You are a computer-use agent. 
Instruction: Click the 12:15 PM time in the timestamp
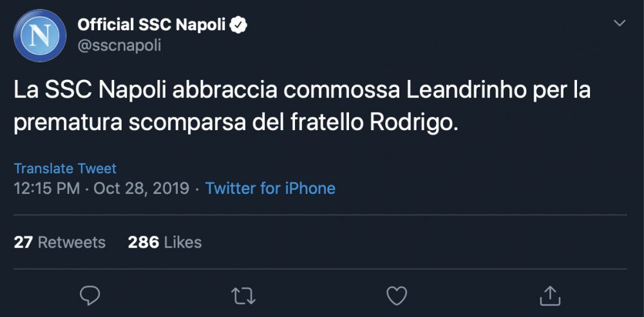(x=47, y=189)
